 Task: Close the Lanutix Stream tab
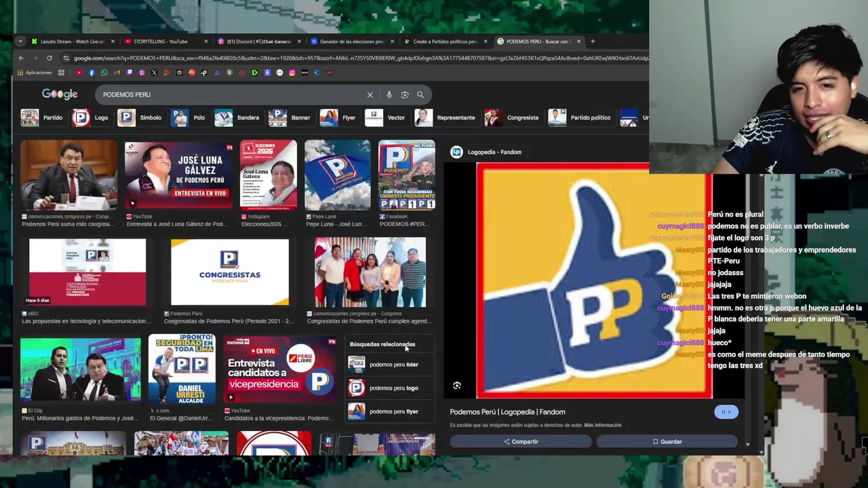tap(113, 41)
